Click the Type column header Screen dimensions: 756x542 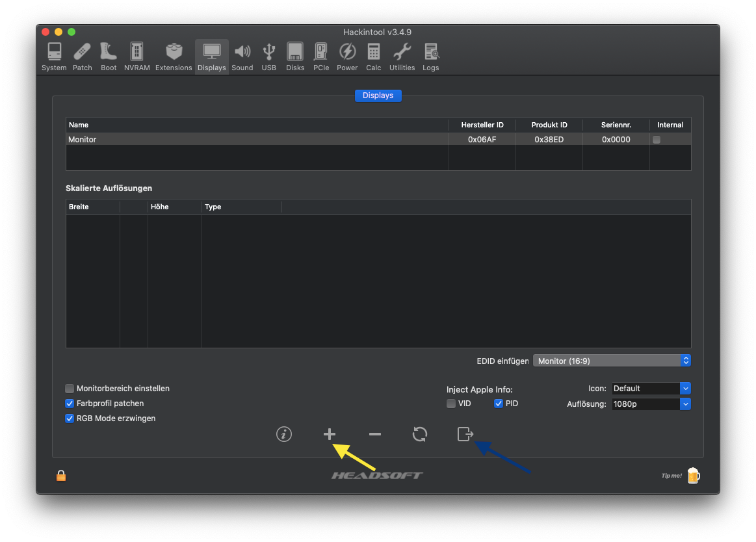point(242,207)
